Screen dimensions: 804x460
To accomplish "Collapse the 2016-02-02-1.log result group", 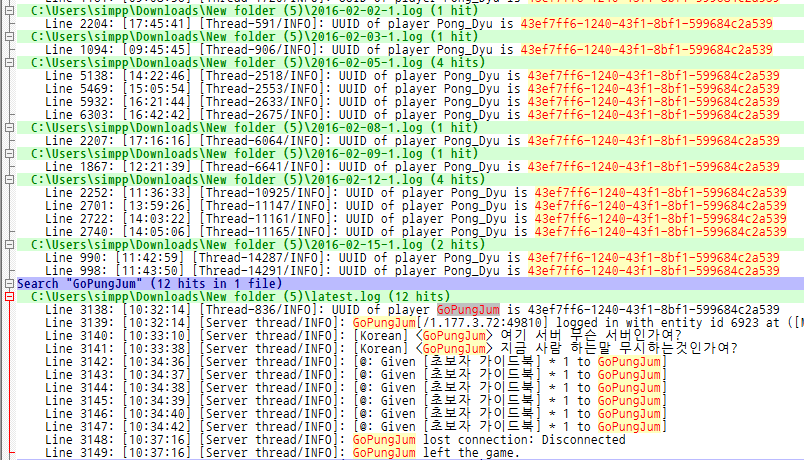I will [9, 10].
